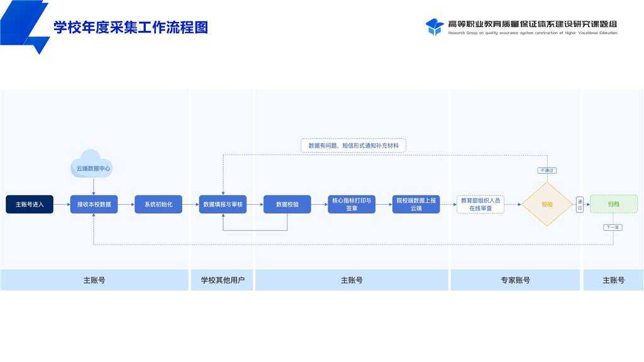Viewport: 644px width, 362px height.
Task: Click the English Research Group subtitle text
Action: (x=532, y=33)
